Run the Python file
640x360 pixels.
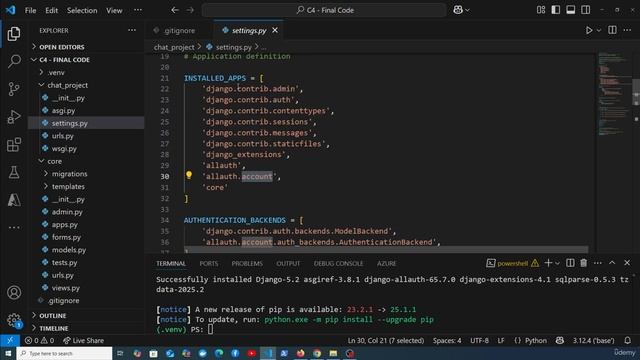click(589, 30)
